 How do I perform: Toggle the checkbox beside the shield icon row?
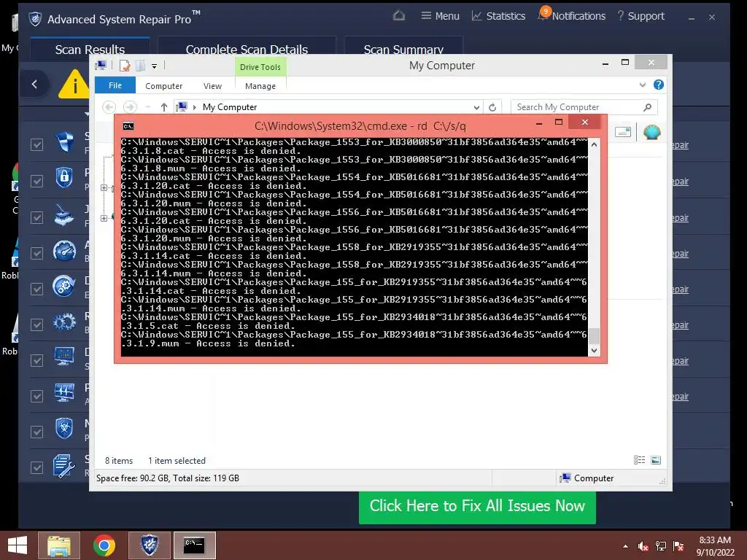[x=36, y=145]
